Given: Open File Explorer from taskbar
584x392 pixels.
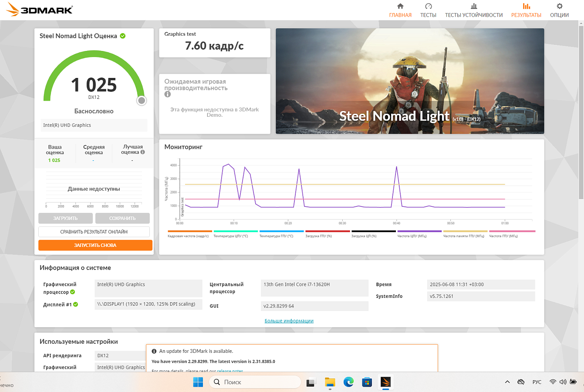Looking at the screenshot, I should (x=330, y=382).
